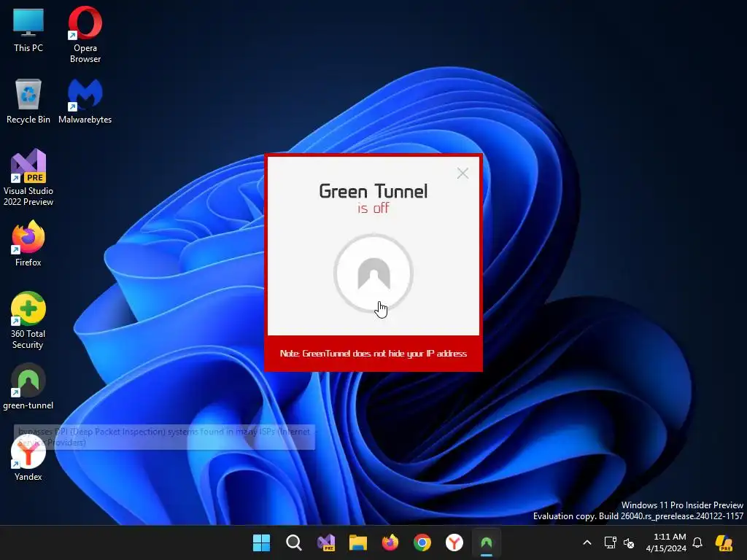
Task: Open the clock showing 1:11 AM 4/15/2024
Action: point(666,542)
